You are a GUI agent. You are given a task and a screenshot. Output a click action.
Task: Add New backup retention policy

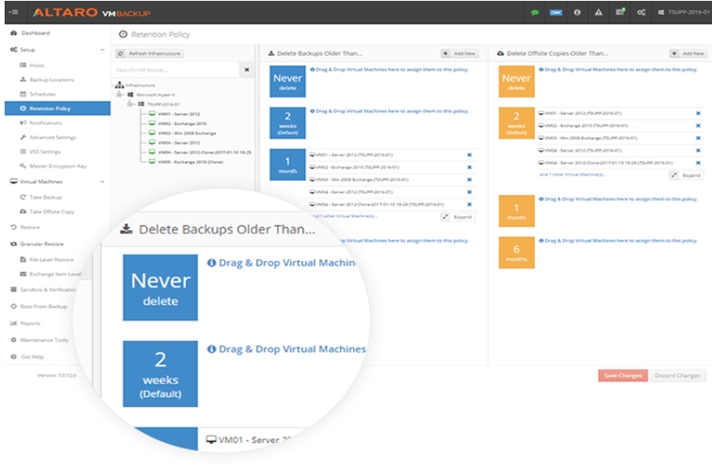(x=460, y=54)
